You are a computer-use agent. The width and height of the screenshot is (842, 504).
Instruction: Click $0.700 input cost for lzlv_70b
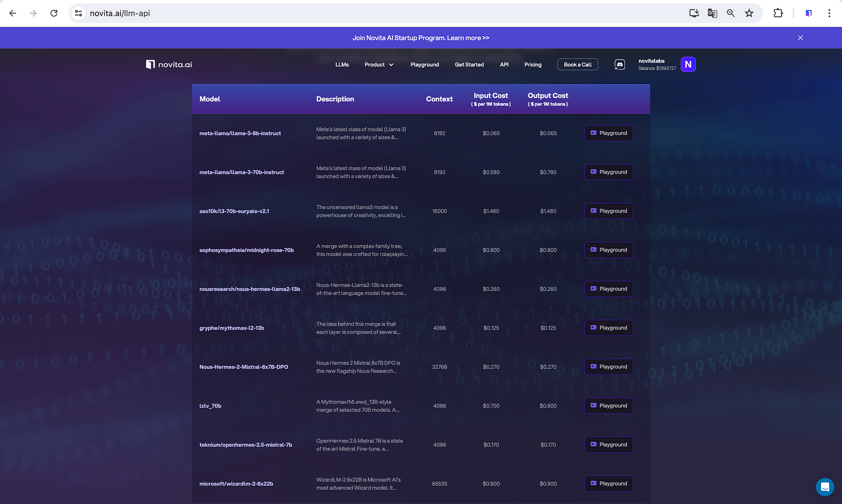point(491,406)
